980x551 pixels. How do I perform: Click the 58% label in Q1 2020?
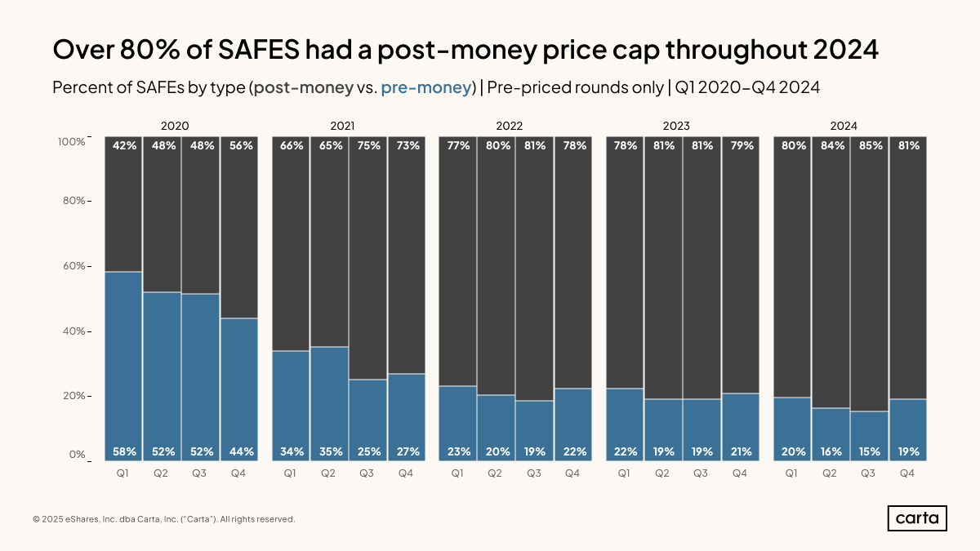pos(123,451)
